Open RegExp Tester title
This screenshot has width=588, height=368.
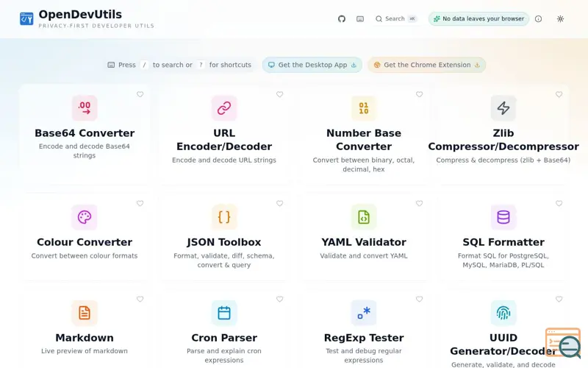[364, 338]
